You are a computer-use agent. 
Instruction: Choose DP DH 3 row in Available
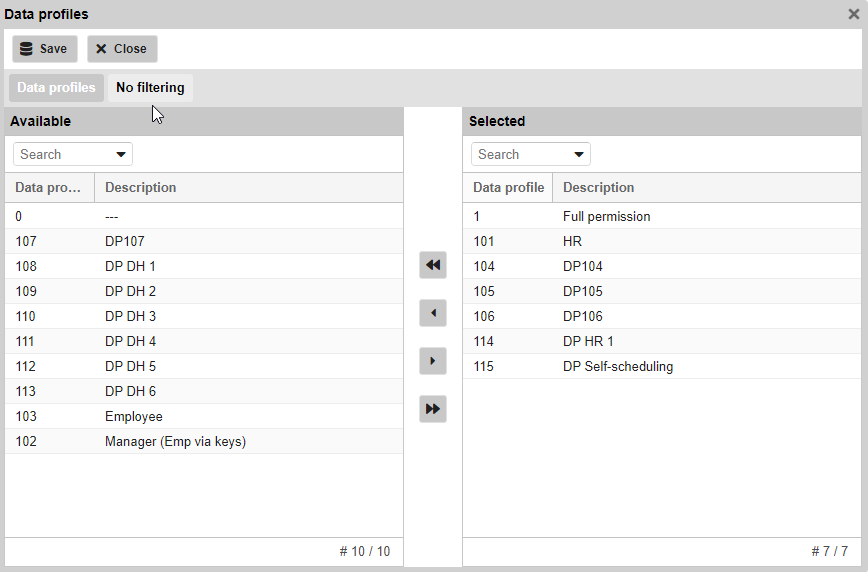click(130, 316)
